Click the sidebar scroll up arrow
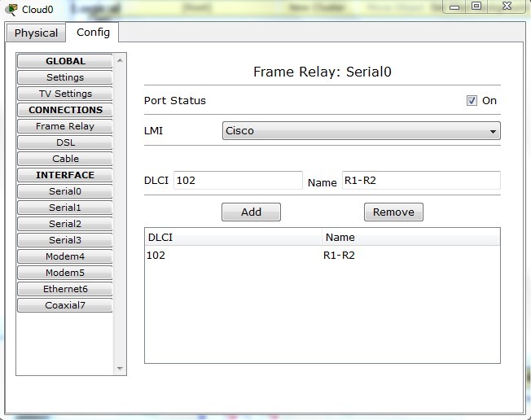Screen dimensions: 531x420 click(x=120, y=60)
